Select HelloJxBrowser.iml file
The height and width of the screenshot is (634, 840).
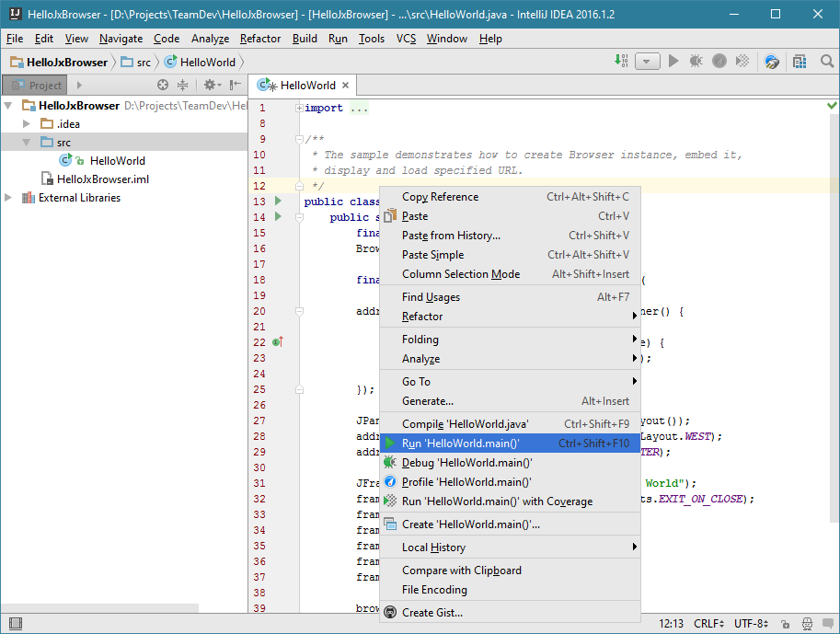coord(103,179)
